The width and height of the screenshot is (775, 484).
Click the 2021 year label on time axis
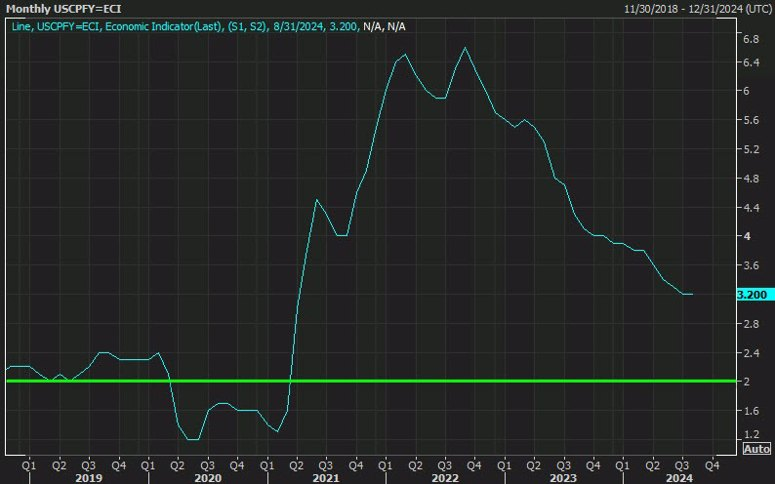click(x=326, y=478)
